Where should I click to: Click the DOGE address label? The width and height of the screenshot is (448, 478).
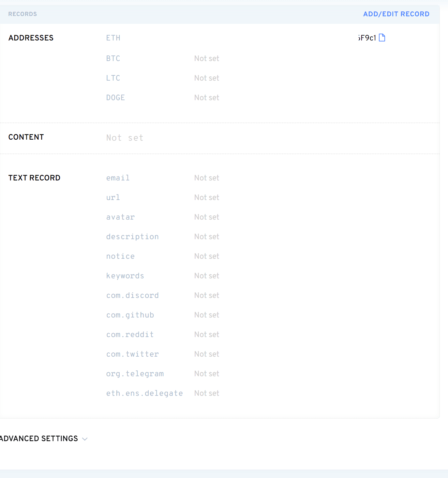point(115,98)
